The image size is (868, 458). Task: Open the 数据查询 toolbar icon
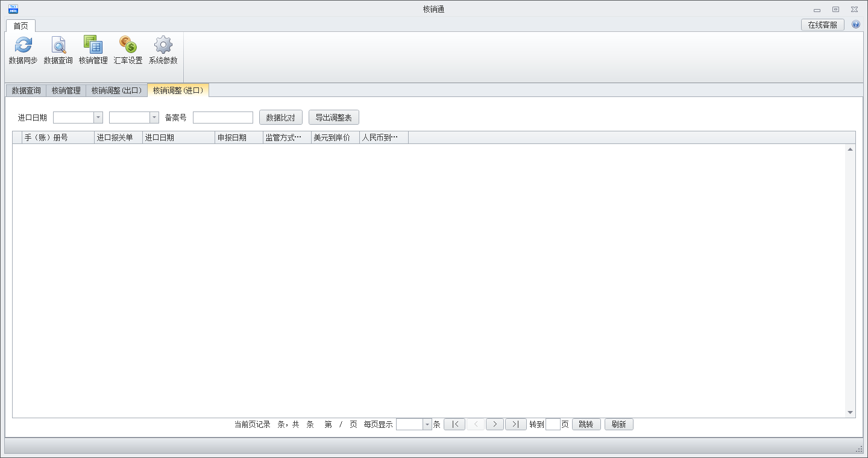pyautogui.click(x=58, y=45)
